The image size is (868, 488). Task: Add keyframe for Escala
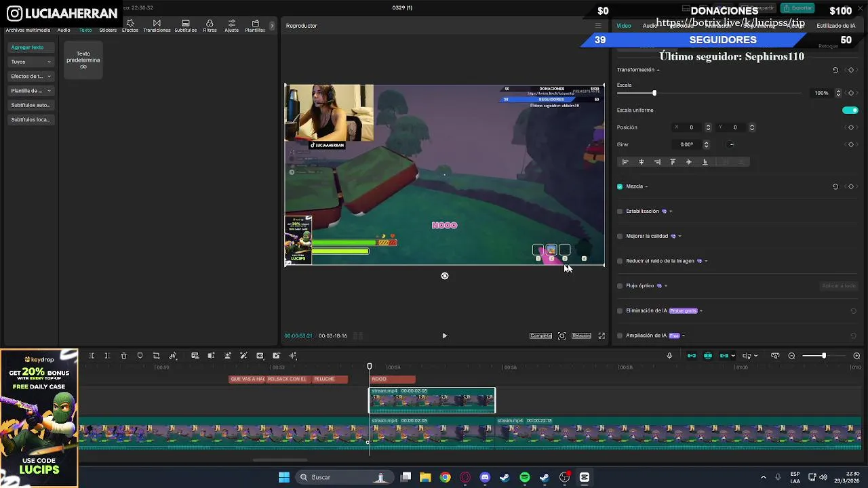(851, 93)
